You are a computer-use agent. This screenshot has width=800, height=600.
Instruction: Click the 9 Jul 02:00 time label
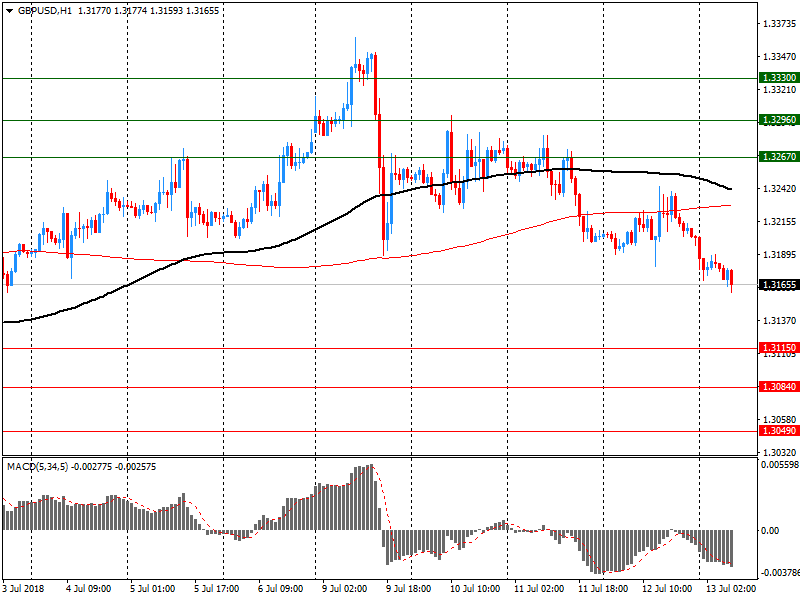[341, 590]
